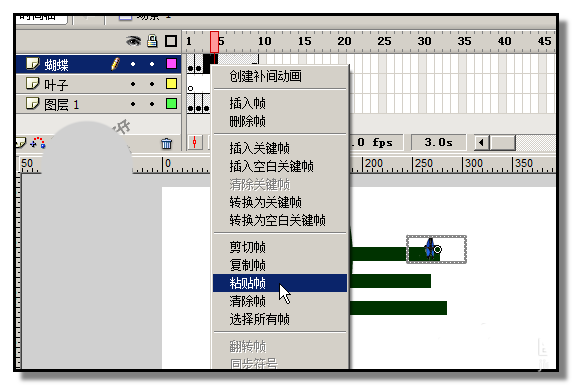Choose 剪切帧 from menu
This screenshot has height=385, width=572.
(247, 247)
